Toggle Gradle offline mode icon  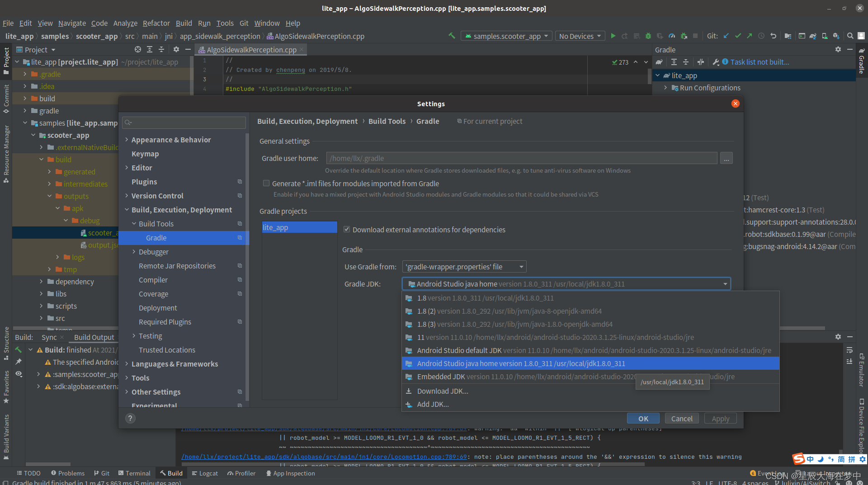(701, 62)
